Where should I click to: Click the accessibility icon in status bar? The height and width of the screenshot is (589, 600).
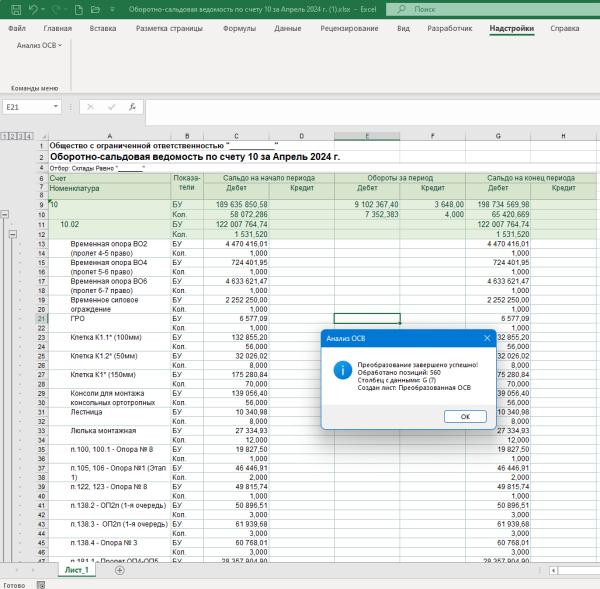pos(39,584)
